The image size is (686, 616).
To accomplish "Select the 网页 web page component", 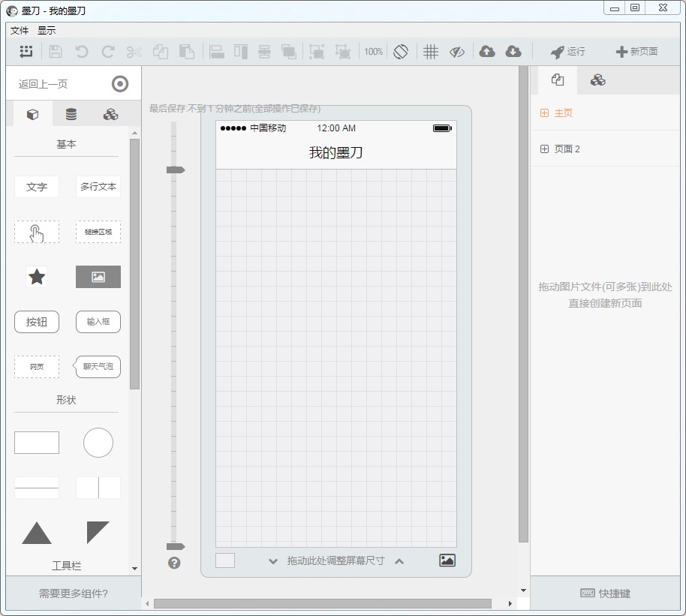I will coord(37,367).
